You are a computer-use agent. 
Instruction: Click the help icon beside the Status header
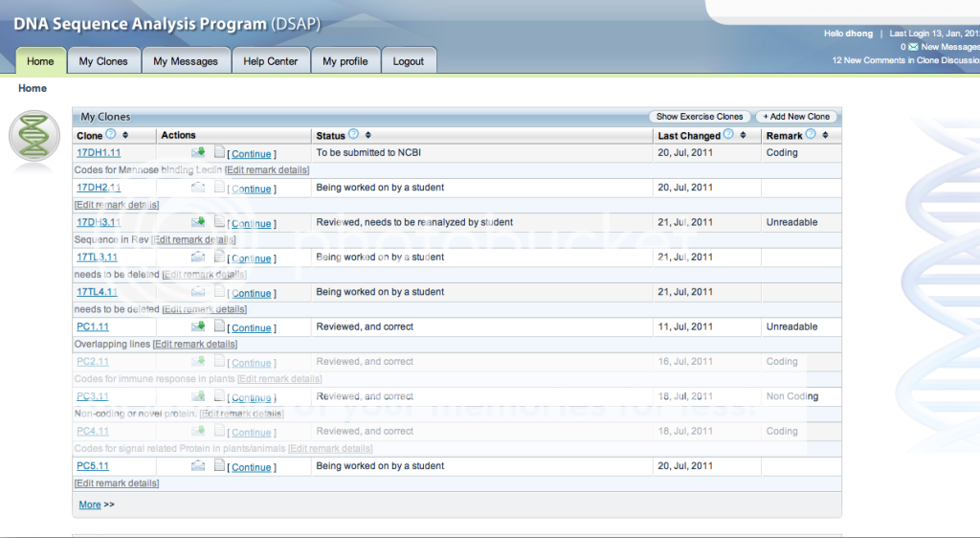pyautogui.click(x=353, y=135)
